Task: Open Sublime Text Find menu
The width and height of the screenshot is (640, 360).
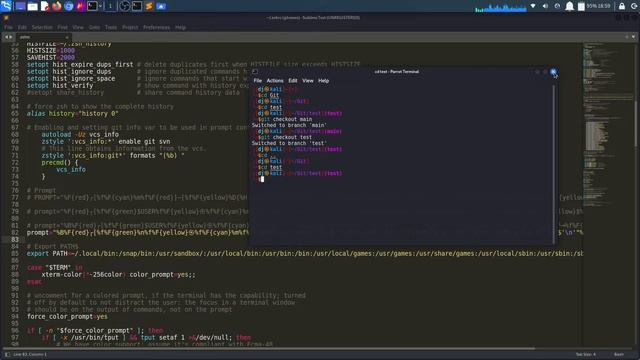Action: [x=62, y=27]
